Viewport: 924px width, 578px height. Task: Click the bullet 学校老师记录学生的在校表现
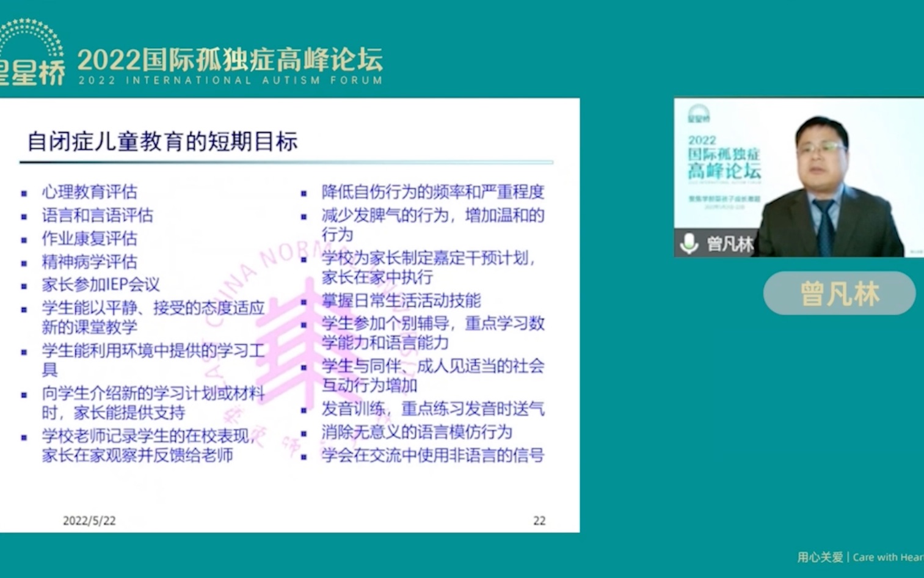point(150,445)
